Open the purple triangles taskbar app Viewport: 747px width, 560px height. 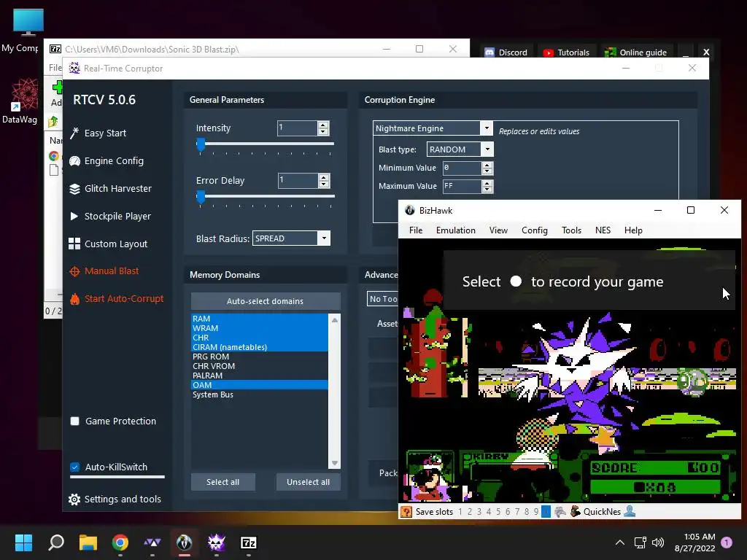coord(152,542)
